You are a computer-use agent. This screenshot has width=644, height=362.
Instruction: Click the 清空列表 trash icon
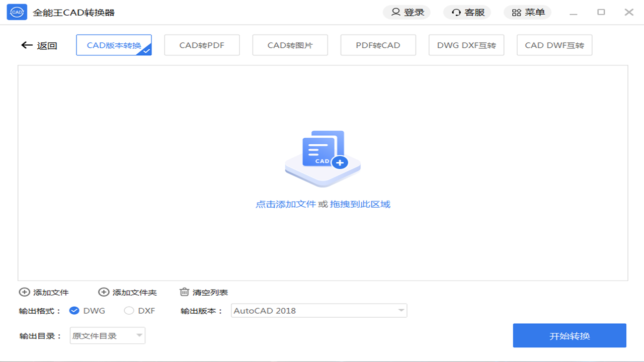click(x=185, y=292)
